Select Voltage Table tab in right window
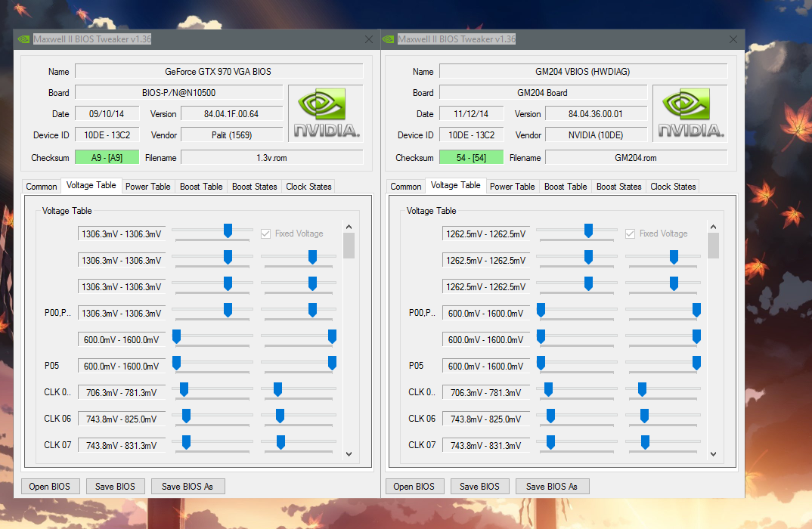The width and height of the screenshot is (812, 529). 456,185
